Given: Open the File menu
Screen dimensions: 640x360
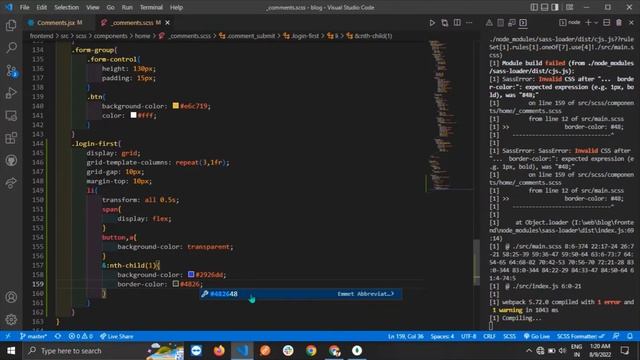Looking at the screenshot, I should 24,7.
